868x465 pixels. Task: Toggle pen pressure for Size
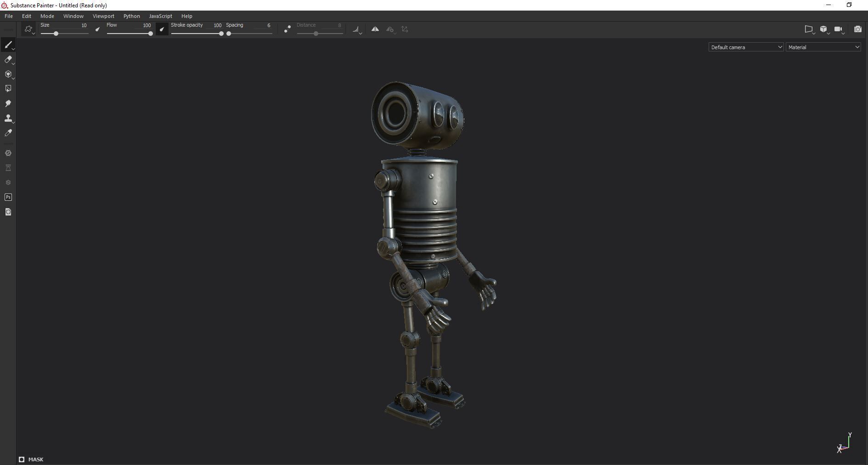(x=97, y=29)
